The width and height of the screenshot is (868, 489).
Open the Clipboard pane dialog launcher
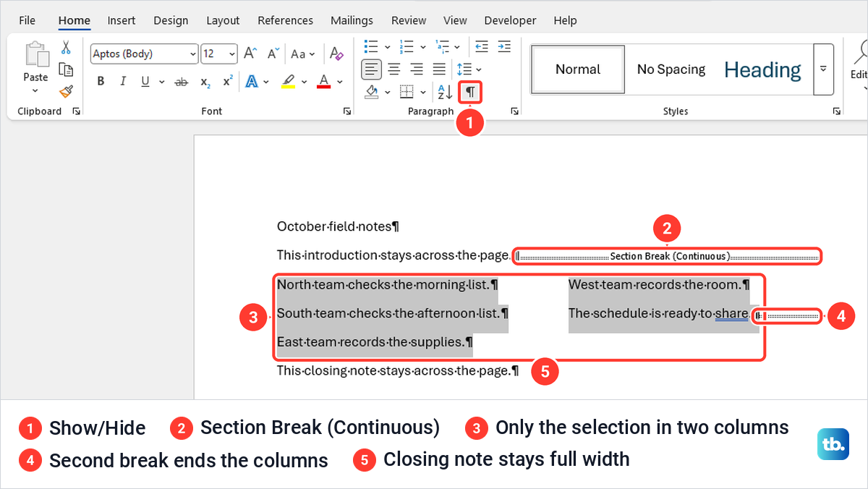click(77, 111)
